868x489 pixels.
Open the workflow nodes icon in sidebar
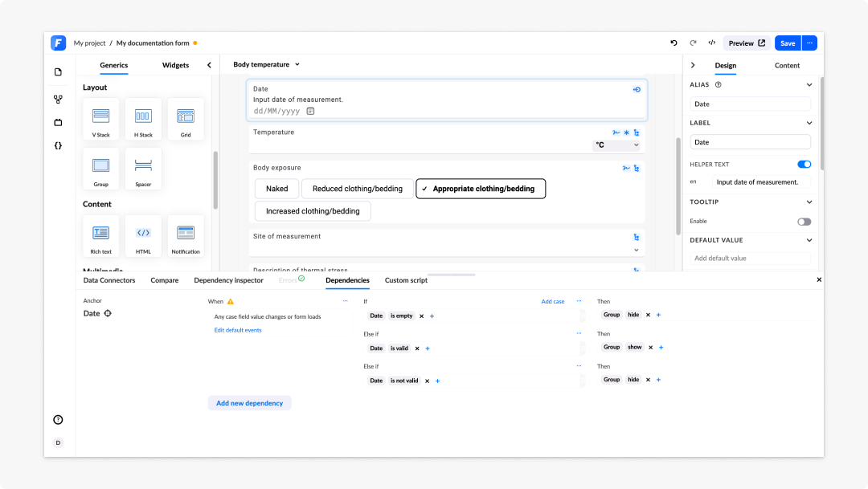58,100
